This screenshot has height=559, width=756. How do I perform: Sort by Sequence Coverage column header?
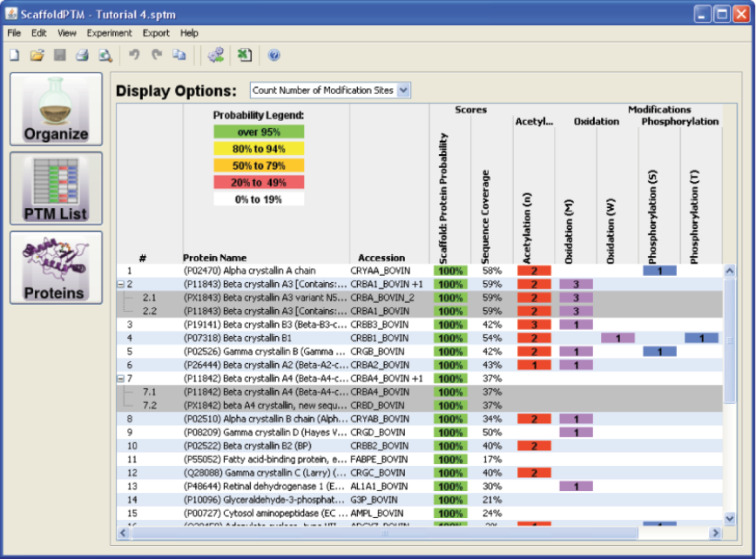coord(485,217)
